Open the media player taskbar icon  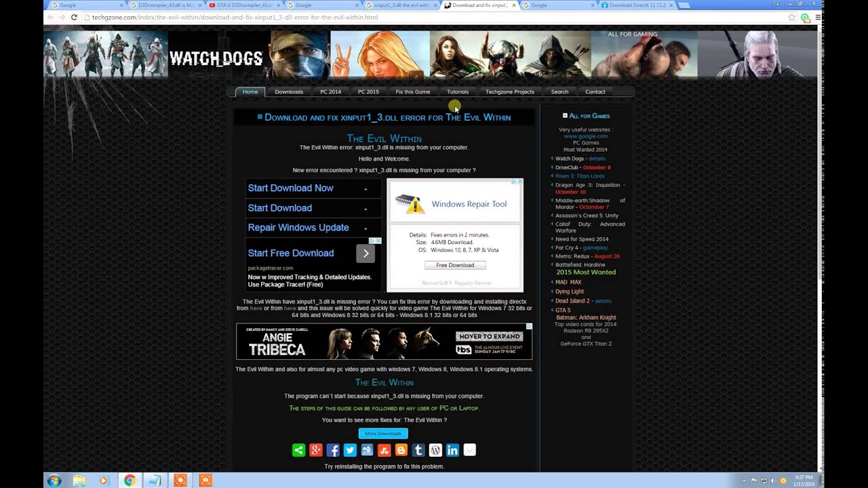click(104, 481)
